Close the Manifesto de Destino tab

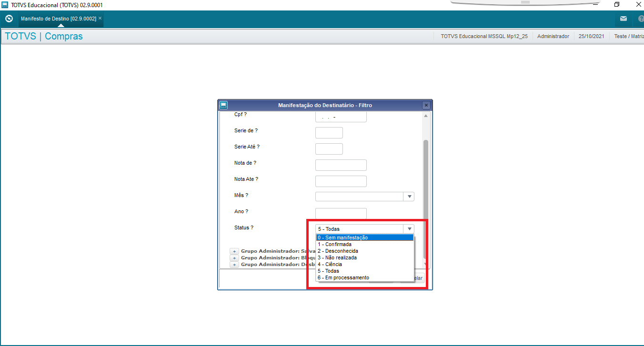click(100, 18)
